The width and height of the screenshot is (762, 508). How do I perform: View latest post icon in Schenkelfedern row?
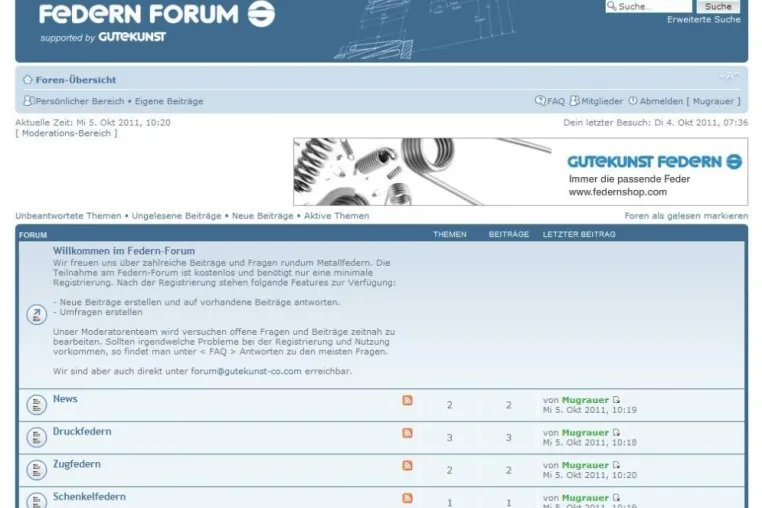(616, 497)
